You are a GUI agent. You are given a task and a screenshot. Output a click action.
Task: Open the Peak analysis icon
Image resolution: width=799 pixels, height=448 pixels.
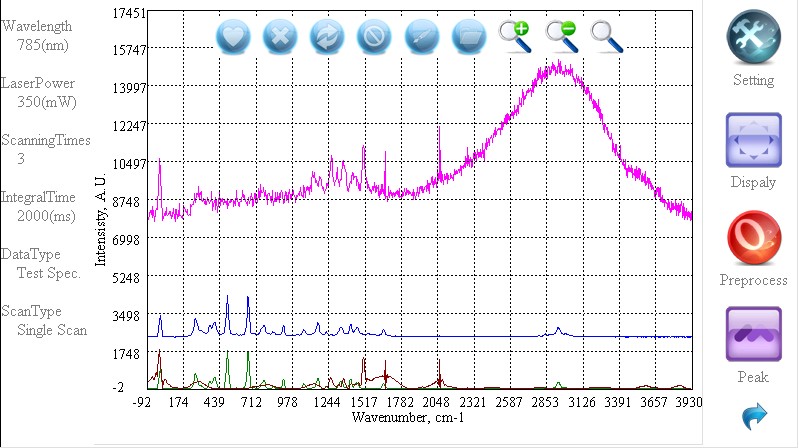[x=752, y=335]
